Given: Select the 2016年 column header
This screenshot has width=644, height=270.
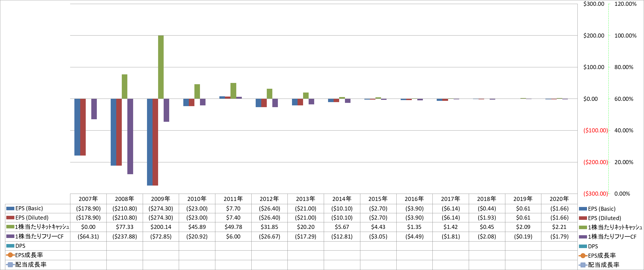Looking at the screenshot, I should (x=414, y=199).
